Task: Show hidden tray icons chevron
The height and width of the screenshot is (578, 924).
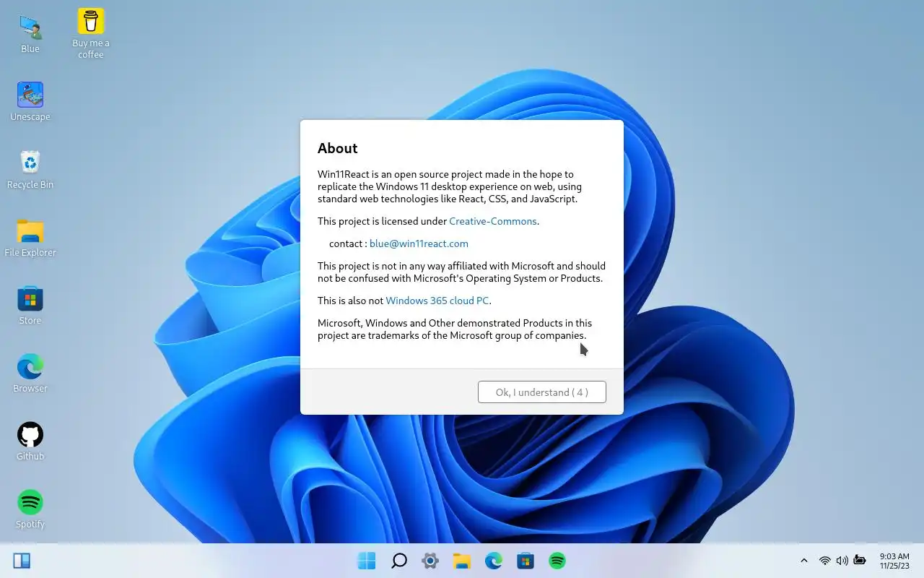Action: [x=804, y=561]
